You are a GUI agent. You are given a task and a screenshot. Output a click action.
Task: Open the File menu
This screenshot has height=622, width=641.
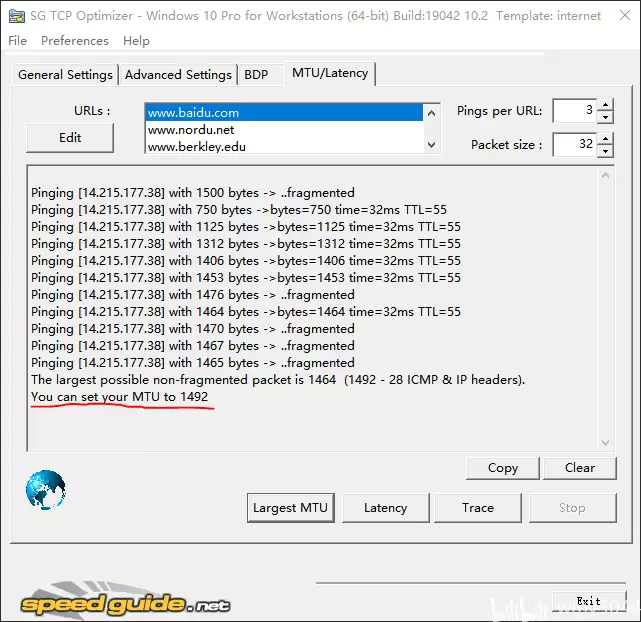[x=18, y=40]
